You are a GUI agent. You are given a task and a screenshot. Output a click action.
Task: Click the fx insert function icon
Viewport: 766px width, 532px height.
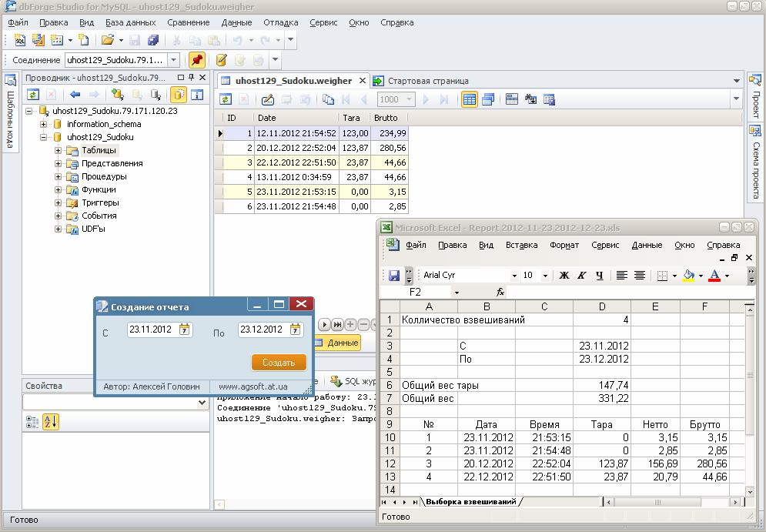tap(500, 292)
